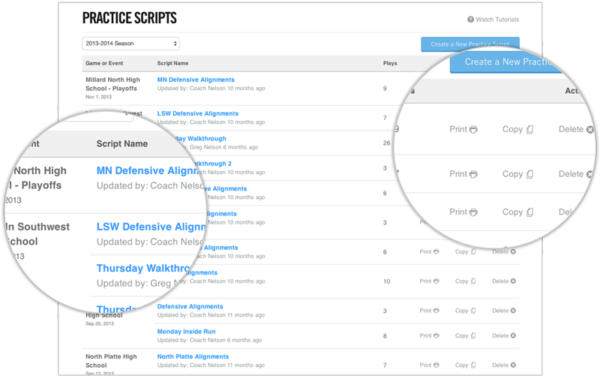Copy the Monday Inside Run script
The image size is (600, 376).
click(465, 335)
